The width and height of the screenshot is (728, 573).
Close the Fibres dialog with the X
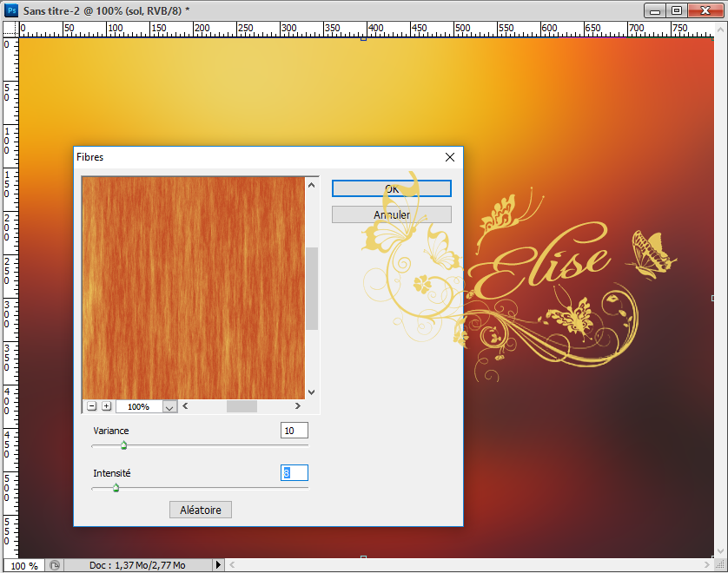(450, 157)
